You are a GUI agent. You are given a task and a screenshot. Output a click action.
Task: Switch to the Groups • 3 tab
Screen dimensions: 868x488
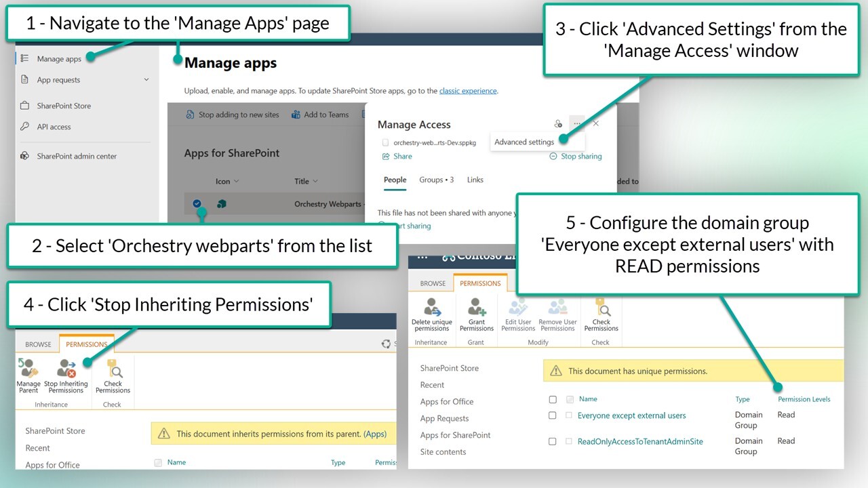click(x=436, y=180)
